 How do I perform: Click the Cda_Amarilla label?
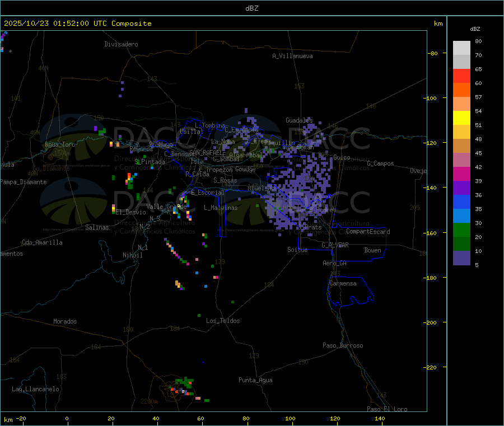42,242
